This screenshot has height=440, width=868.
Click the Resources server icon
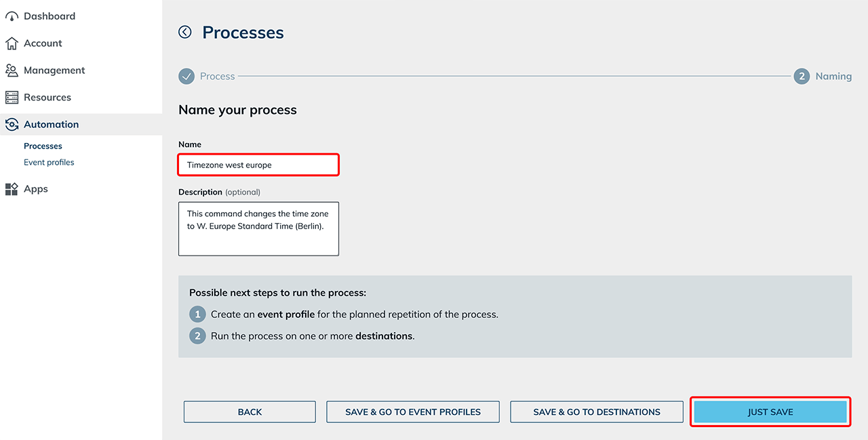coord(12,98)
